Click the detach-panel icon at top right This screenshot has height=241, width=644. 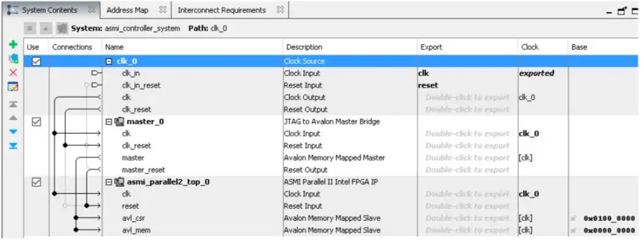(x=623, y=11)
